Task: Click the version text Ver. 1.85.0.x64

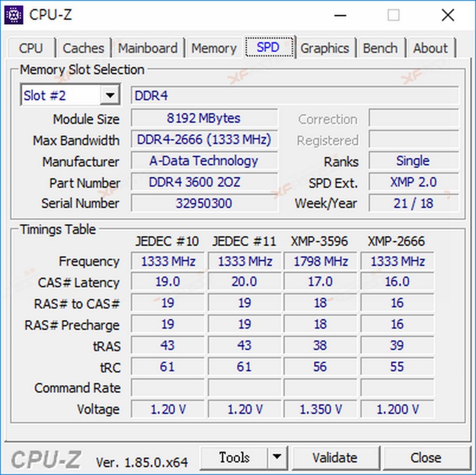Action: click(x=142, y=462)
